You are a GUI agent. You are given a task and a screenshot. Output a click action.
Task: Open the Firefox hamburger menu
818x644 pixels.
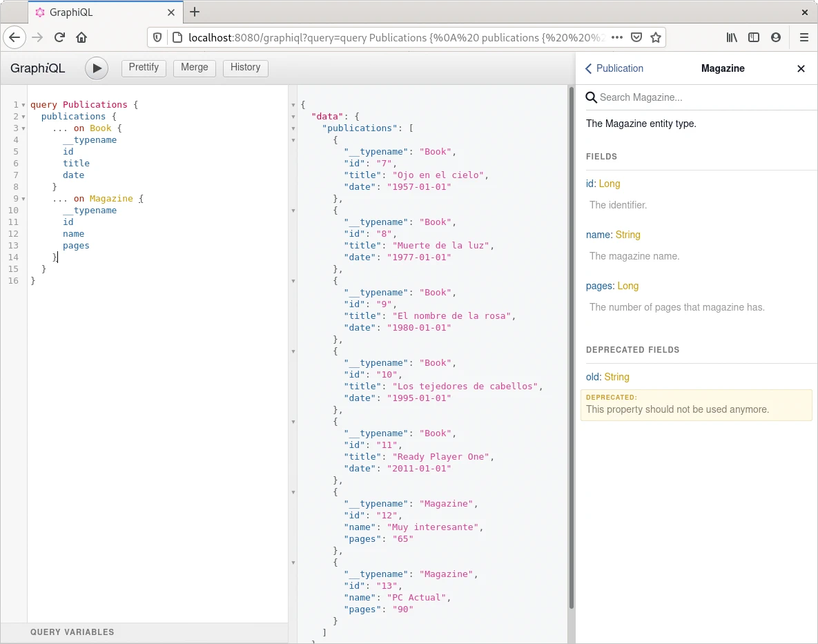coord(804,37)
